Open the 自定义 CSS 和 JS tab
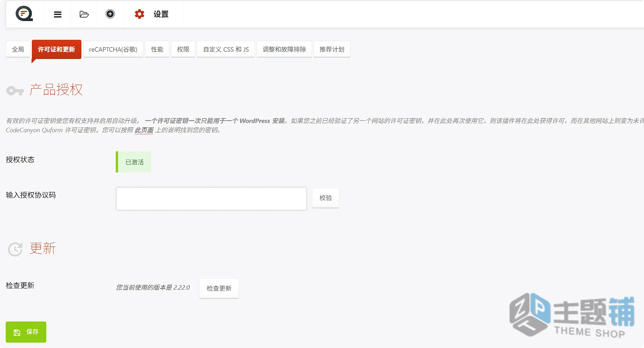 (226, 49)
